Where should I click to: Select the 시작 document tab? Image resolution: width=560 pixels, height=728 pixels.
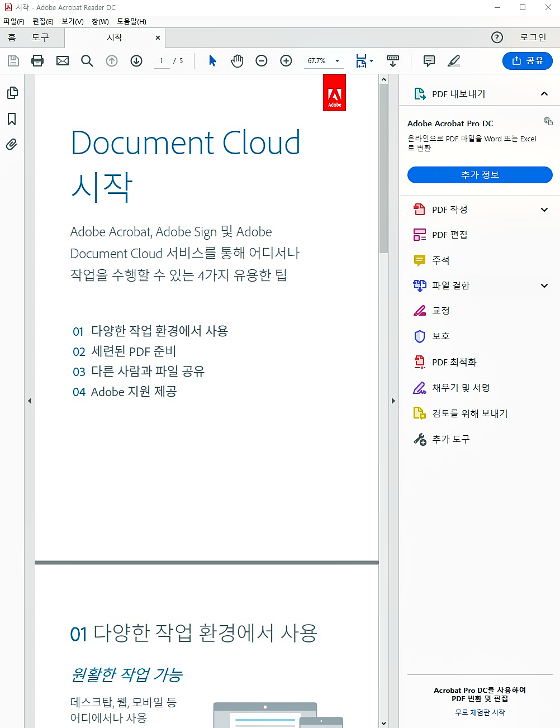click(115, 37)
